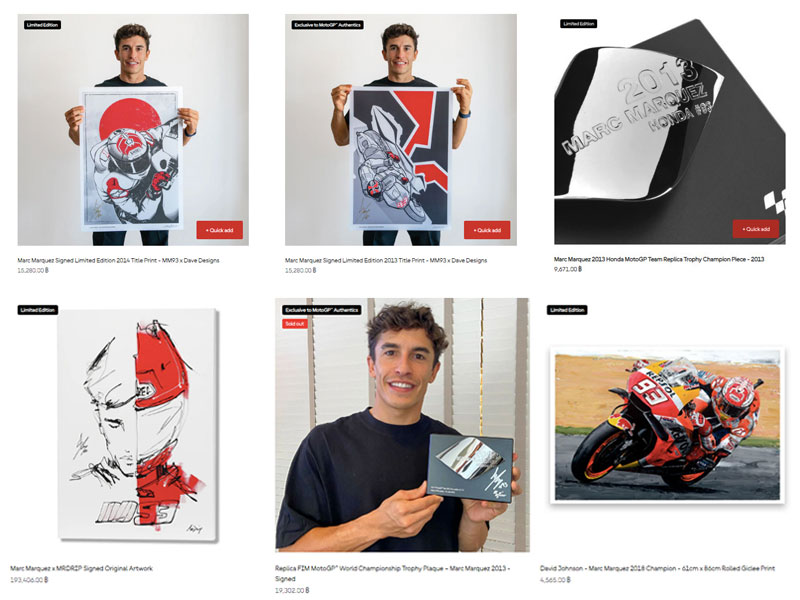
Task: Quick add the 2014 Title Print
Action: click(219, 230)
